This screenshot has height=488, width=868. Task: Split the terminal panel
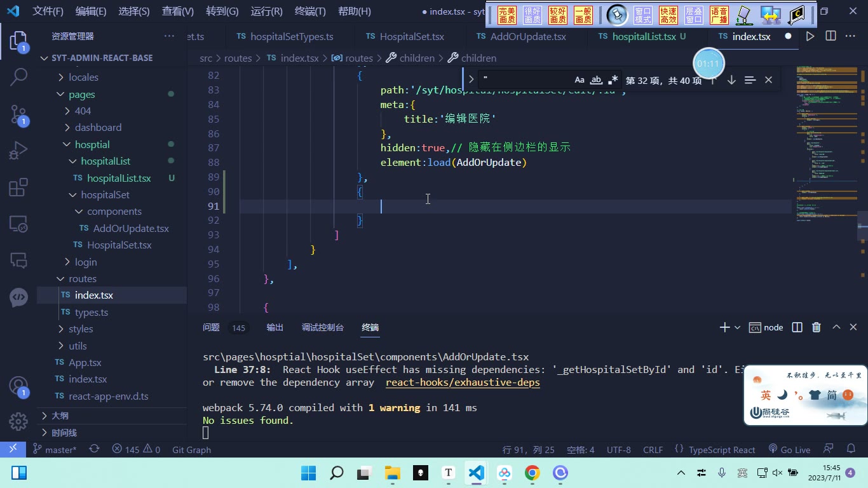(797, 327)
